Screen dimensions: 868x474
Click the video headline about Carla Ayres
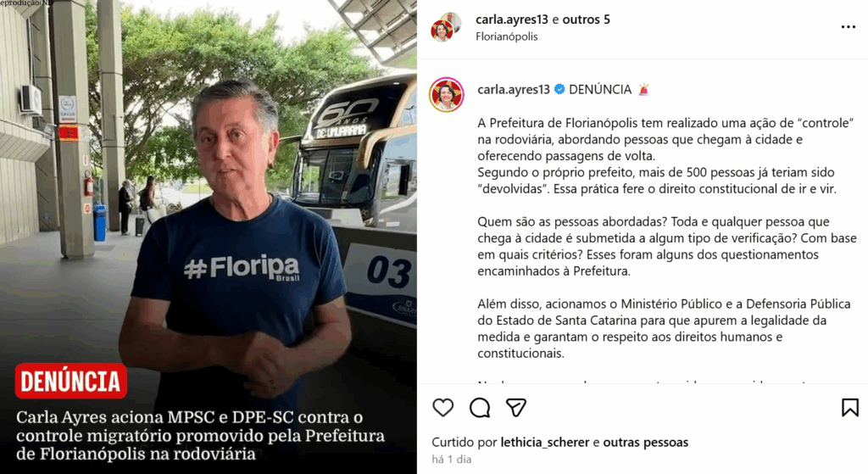[200, 435]
